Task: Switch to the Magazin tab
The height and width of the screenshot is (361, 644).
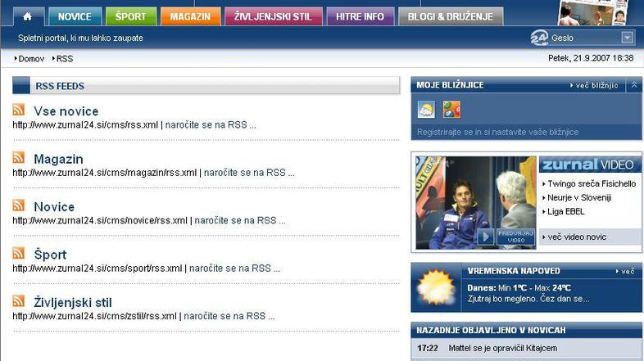Action: [190, 16]
